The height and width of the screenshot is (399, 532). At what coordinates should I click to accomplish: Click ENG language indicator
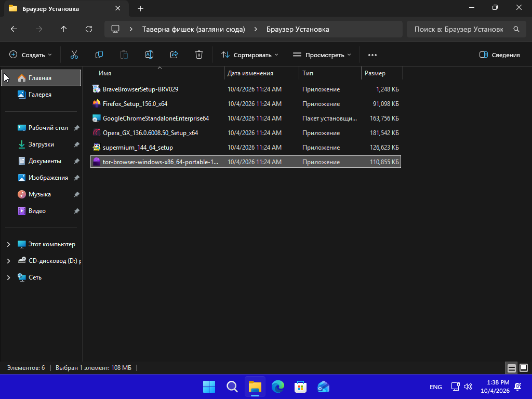click(436, 387)
